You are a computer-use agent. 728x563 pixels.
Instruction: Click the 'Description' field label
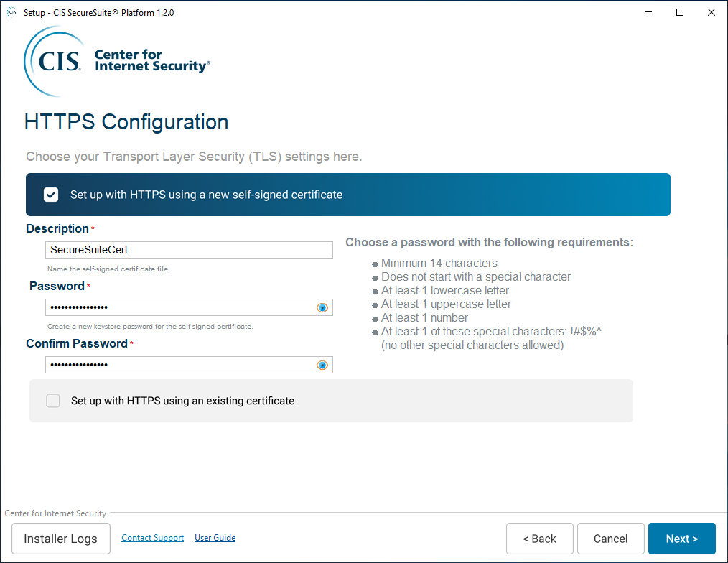pos(57,228)
